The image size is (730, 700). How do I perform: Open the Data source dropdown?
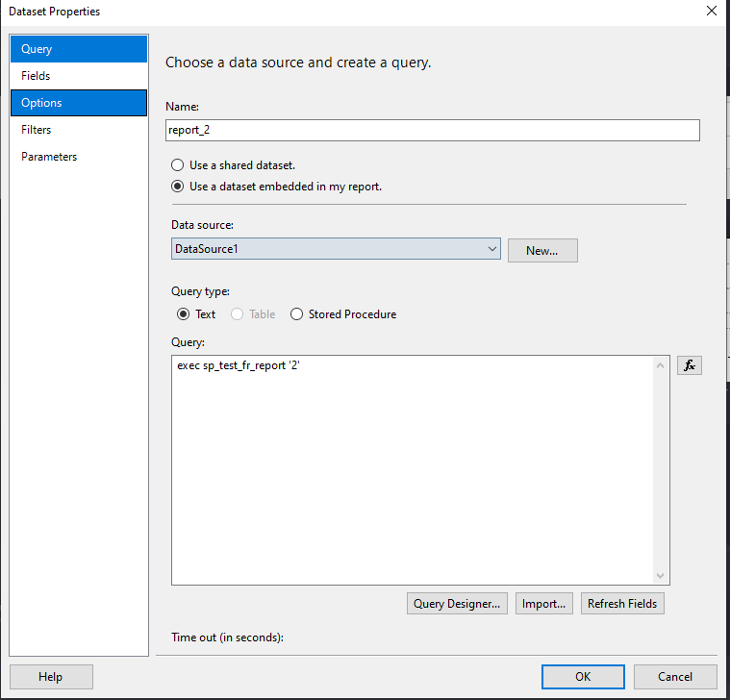click(x=492, y=249)
